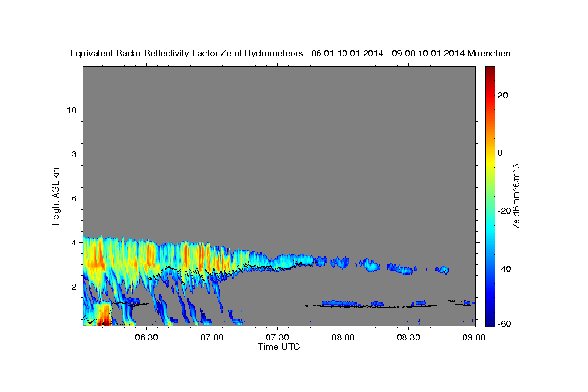This screenshot has width=588, height=392.
Task: Click the height tick label 4
Action: coord(74,242)
